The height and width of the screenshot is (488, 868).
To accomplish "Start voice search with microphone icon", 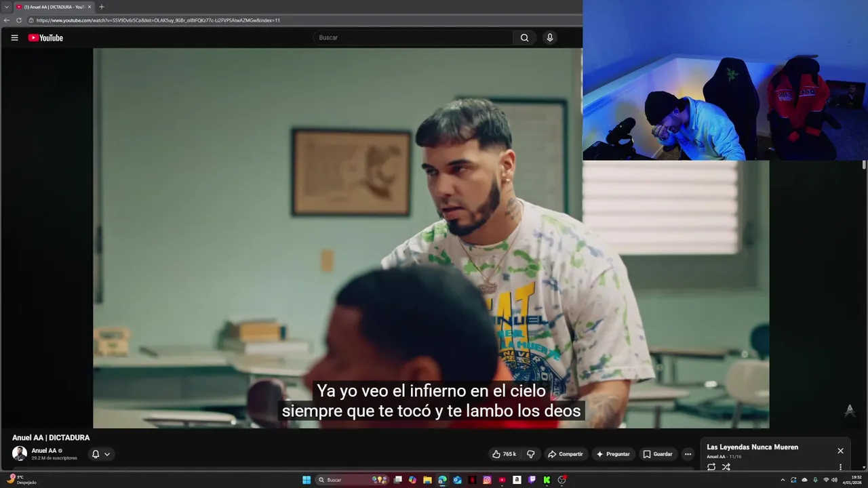I will (x=550, y=38).
